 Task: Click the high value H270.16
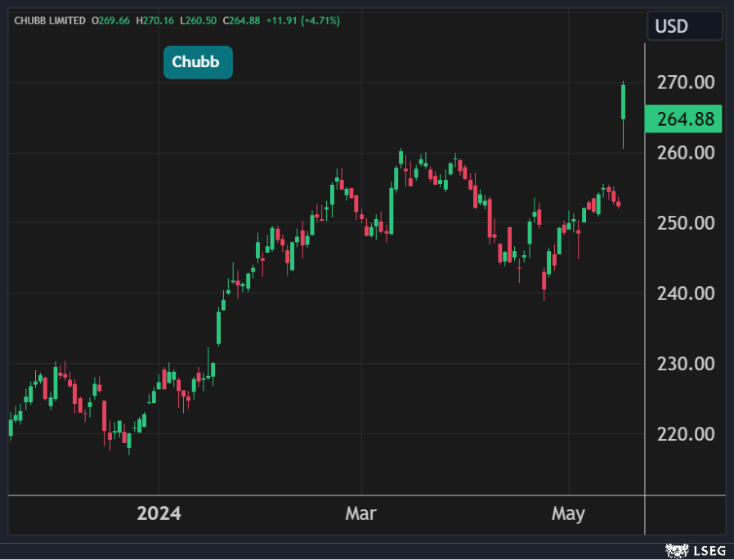click(155, 20)
